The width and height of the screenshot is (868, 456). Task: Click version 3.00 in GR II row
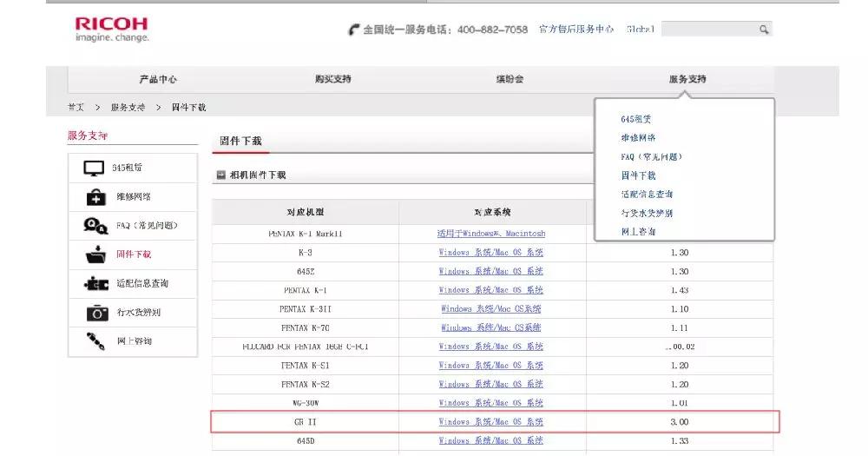pos(680,422)
